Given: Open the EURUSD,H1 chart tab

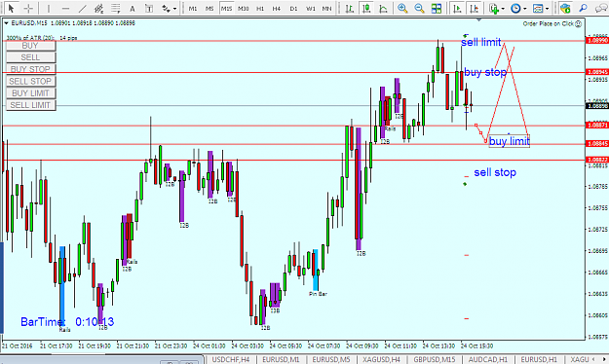Looking at the screenshot, I should click(x=539, y=360).
